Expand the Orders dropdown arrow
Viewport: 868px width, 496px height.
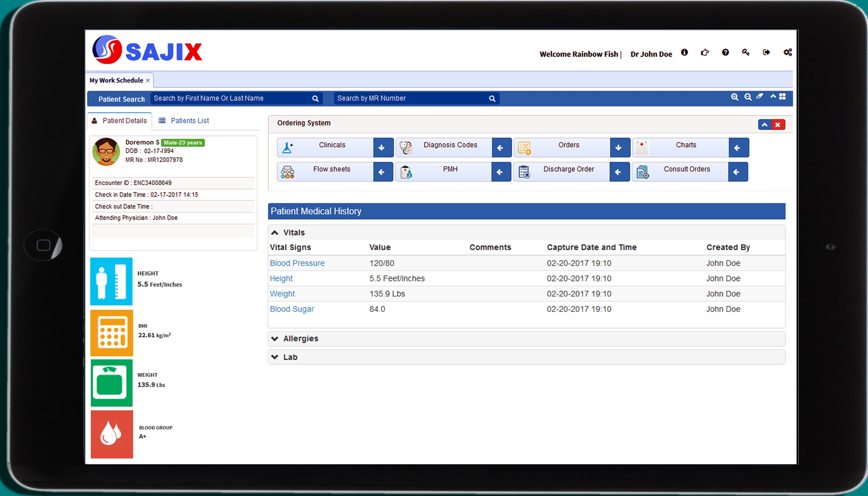click(619, 148)
